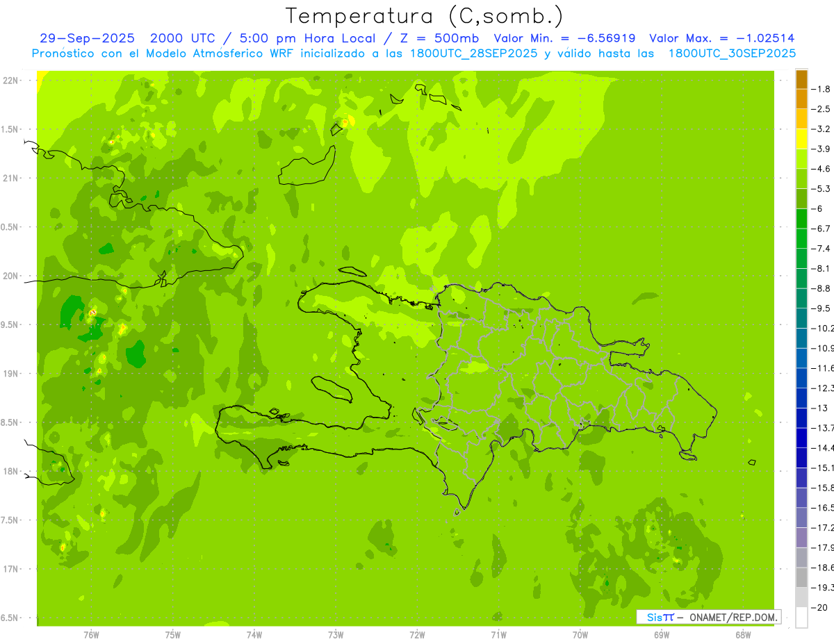Select the 18N latitude axis label

(11, 472)
